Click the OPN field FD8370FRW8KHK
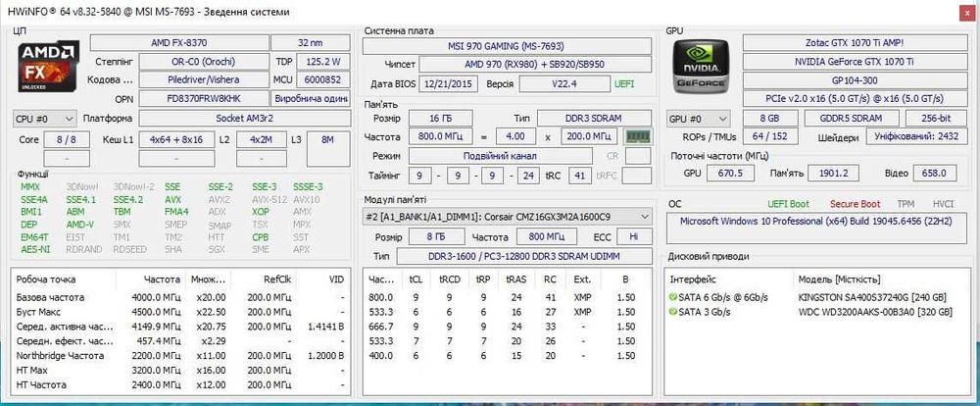The image size is (980, 406). [x=203, y=99]
